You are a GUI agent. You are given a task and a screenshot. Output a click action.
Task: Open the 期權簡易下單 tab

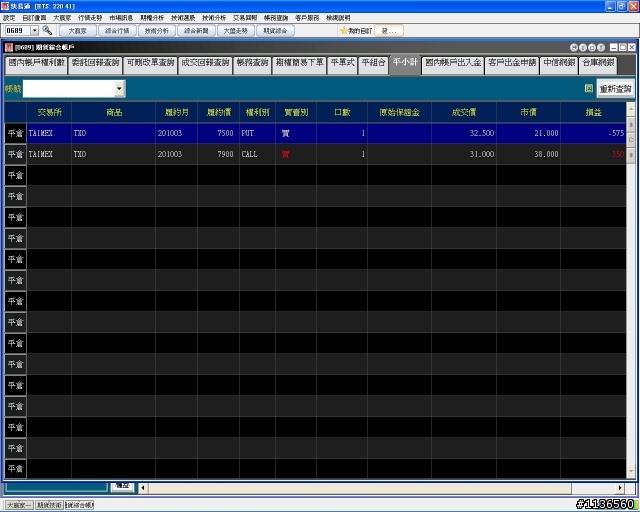(299, 65)
